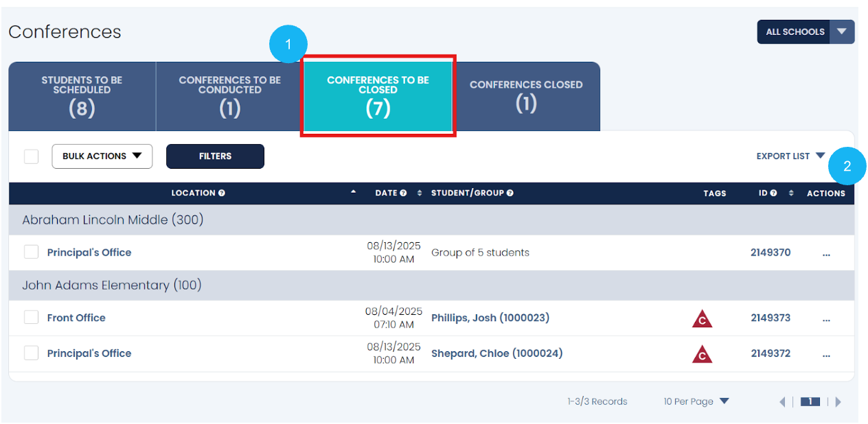Click the red C tag for Phillips, Josh
This screenshot has width=868, height=424.
[702, 318]
